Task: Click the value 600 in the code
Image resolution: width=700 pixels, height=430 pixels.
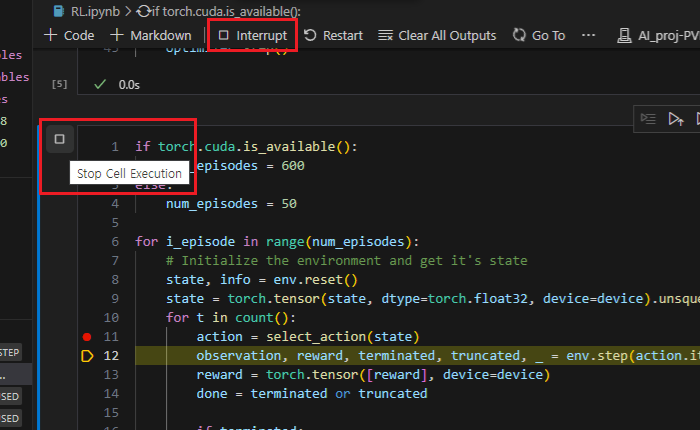Action: click(293, 166)
